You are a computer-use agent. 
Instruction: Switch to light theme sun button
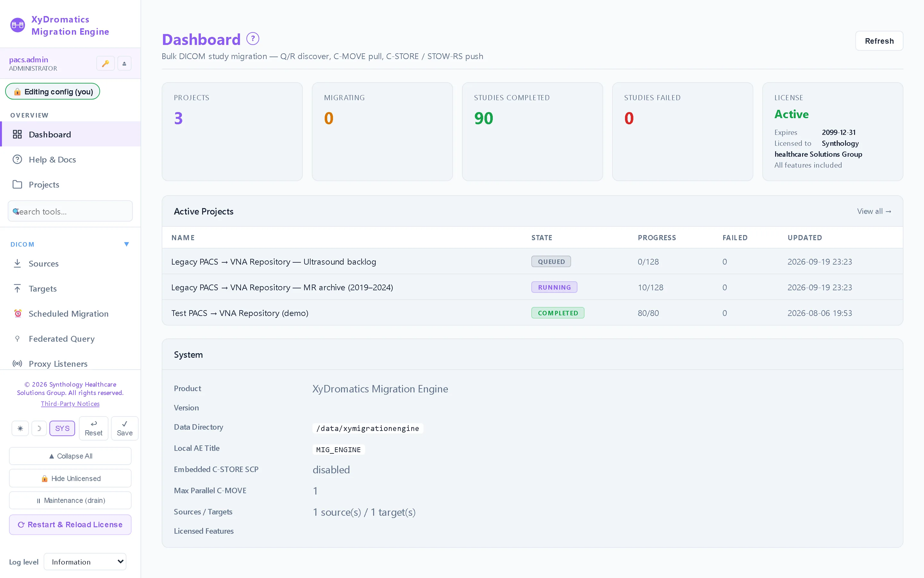click(20, 428)
